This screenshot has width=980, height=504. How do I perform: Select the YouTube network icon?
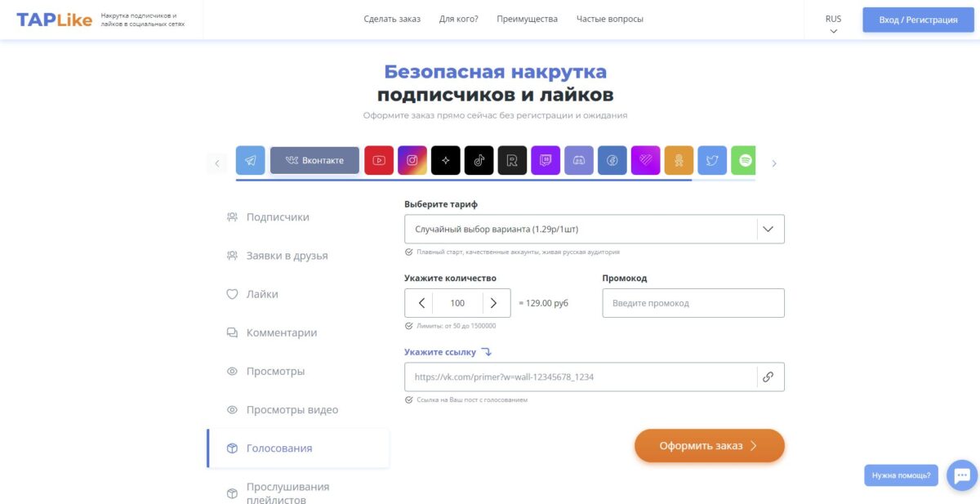[x=379, y=160]
